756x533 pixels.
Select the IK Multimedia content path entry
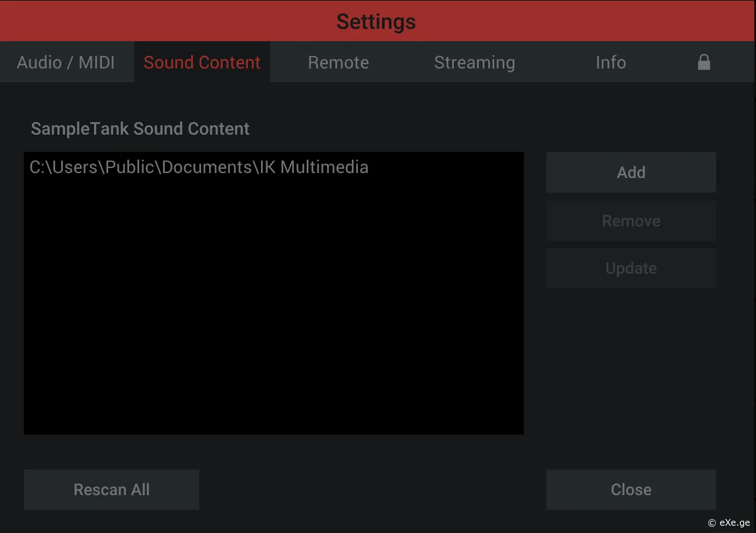(273, 167)
